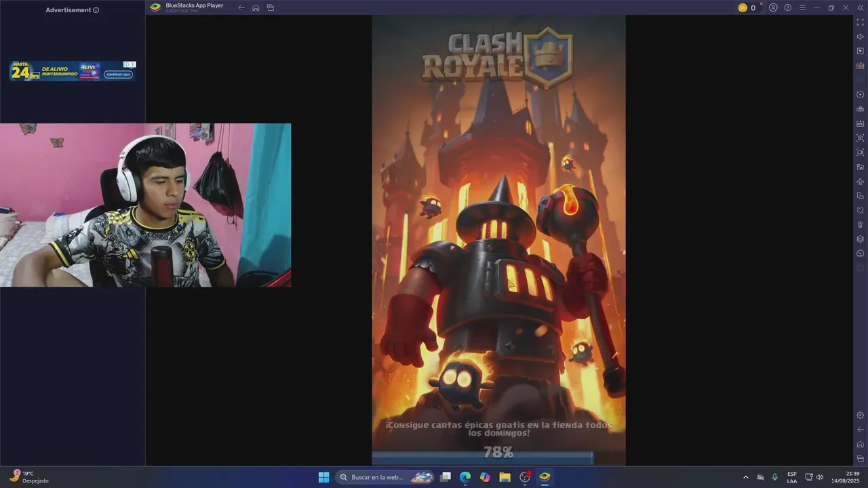Click the Aleve advertisement banner
This screenshot has height=488, width=868.
pyautogui.click(x=73, y=71)
